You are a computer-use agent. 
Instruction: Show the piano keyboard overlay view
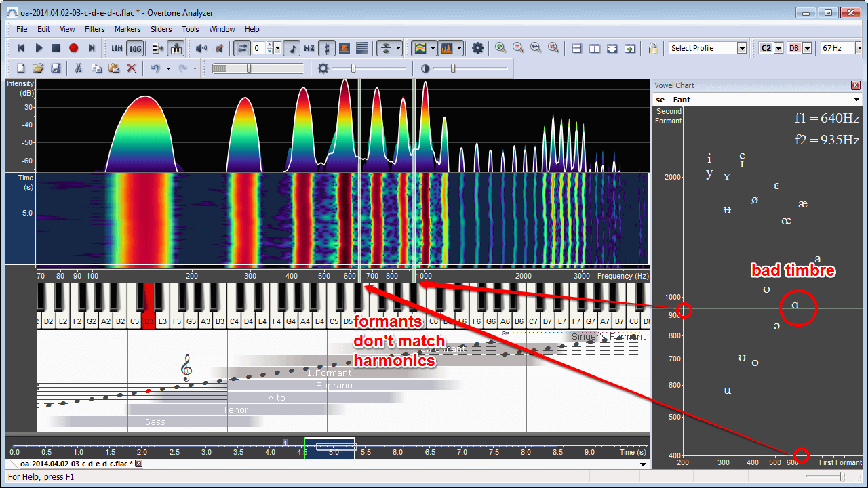coord(178,48)
